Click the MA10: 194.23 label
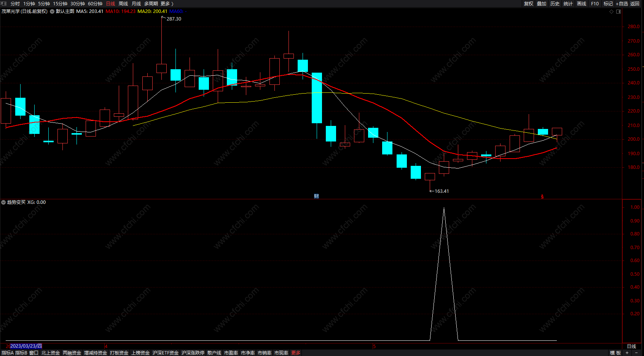The image size is (644, 356). (121, 11)
